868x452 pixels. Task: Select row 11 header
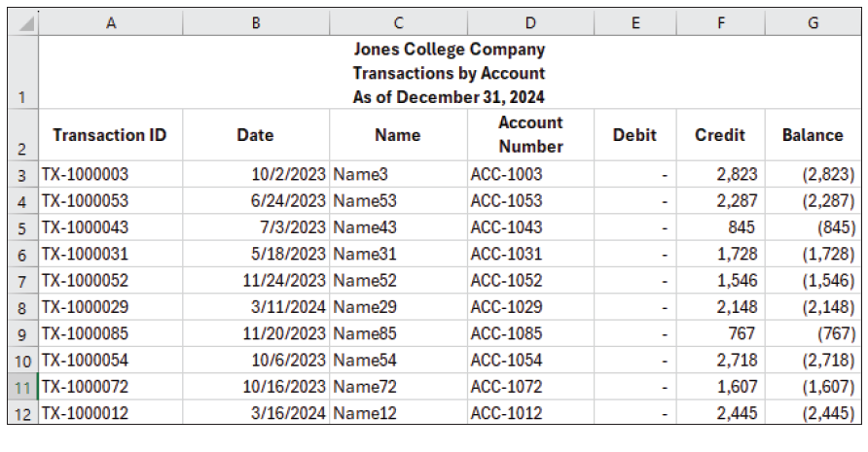point(21,388)
